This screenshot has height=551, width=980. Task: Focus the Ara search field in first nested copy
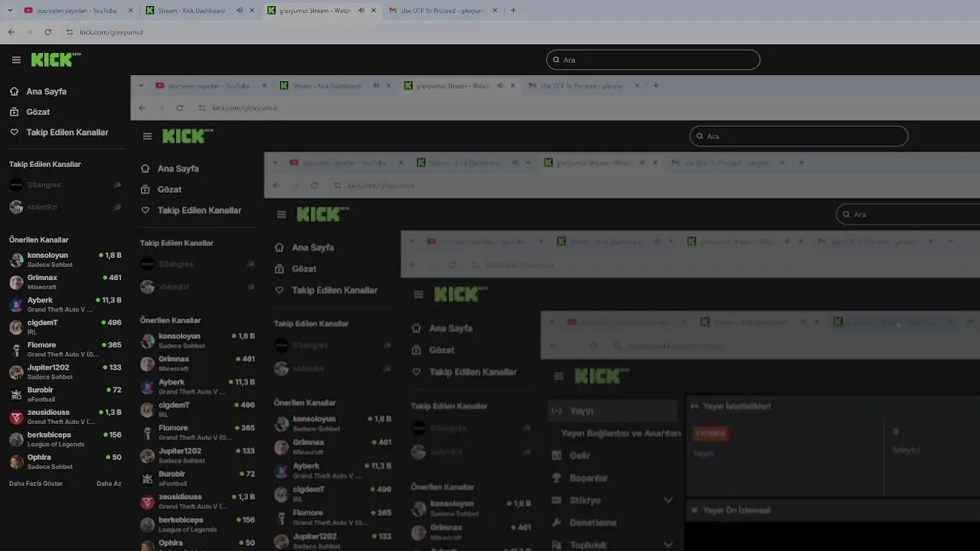click(799, 136)
